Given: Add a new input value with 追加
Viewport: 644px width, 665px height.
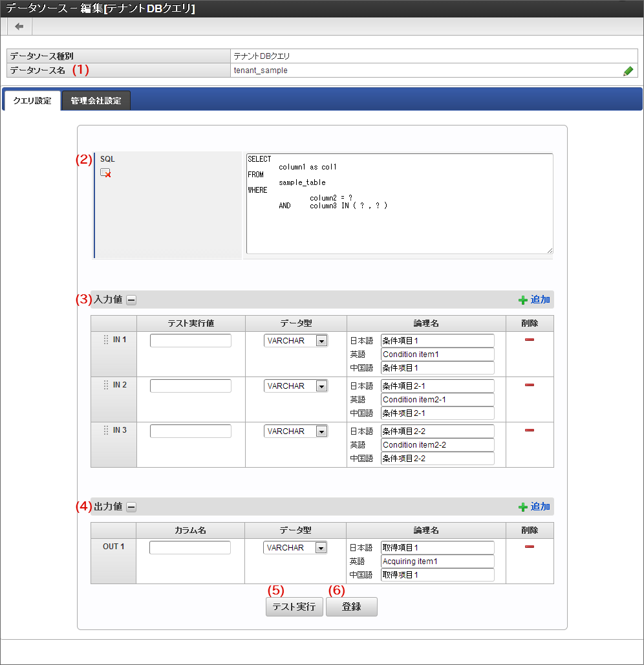Looking at the screenshot, I should pos(534,300).
